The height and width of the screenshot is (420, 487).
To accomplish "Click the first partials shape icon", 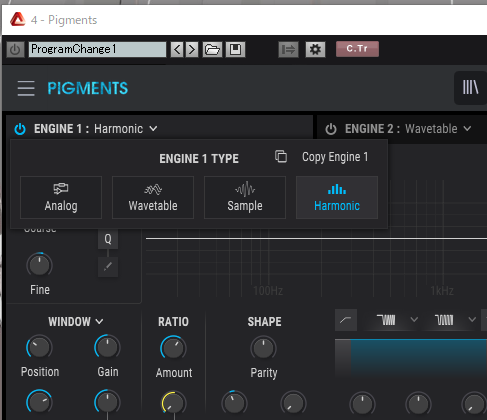I will tap(386, 320).
